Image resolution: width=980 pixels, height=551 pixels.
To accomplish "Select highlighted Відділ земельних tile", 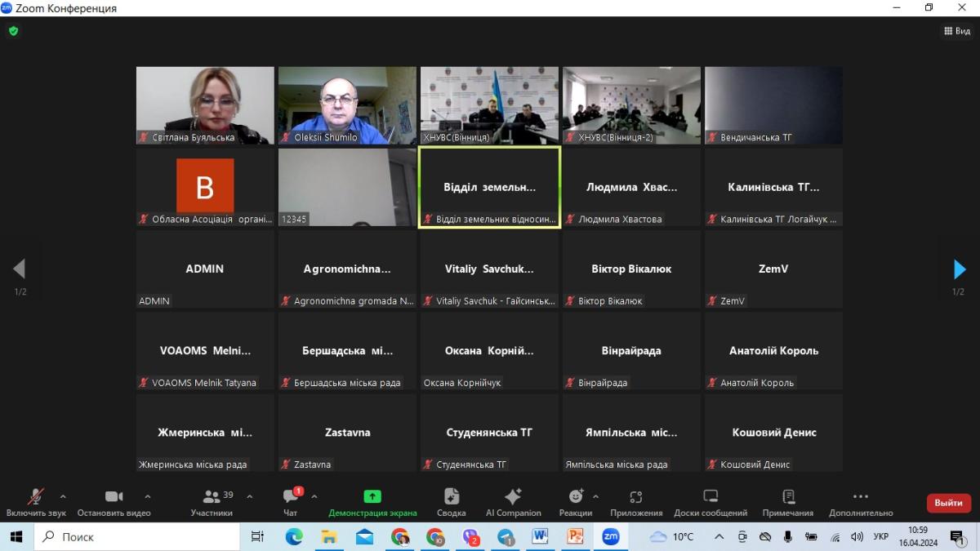I will tap(489, 187).
